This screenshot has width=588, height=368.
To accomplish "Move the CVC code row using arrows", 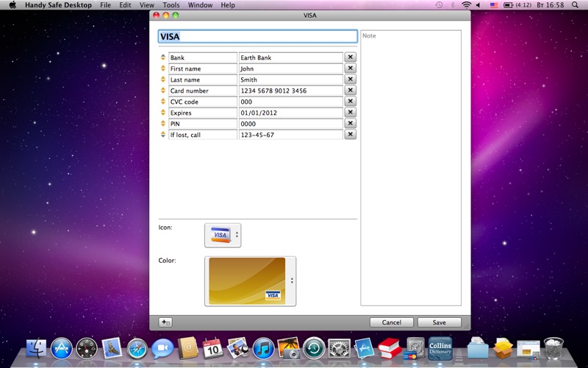I will [x=163, y=102].
